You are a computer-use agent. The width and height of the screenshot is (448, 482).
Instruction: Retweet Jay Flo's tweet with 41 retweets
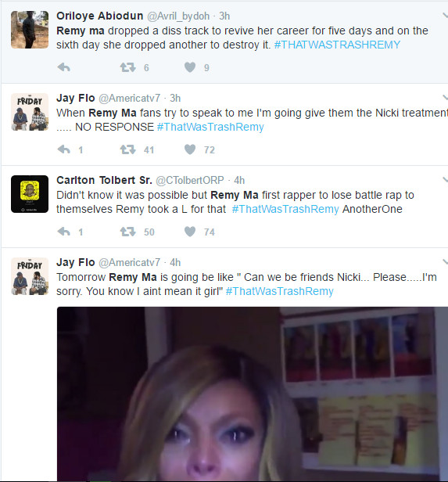(x=127, y=149)
